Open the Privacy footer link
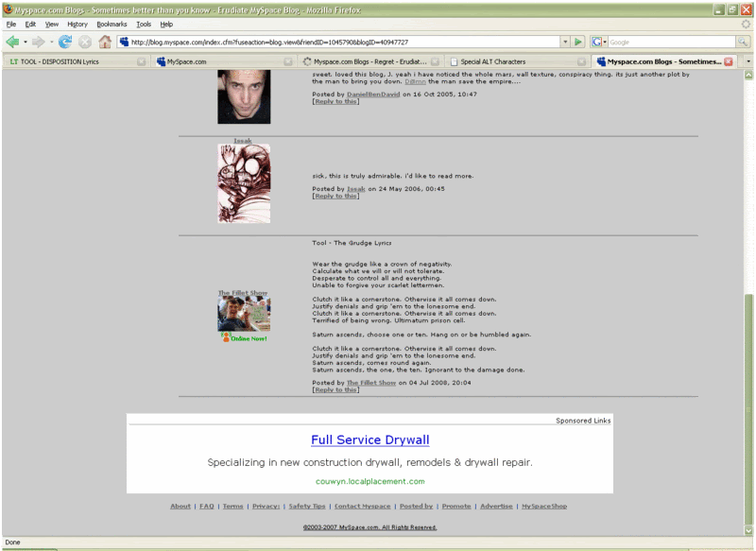 pyautogui.click(x=266, y=507)
